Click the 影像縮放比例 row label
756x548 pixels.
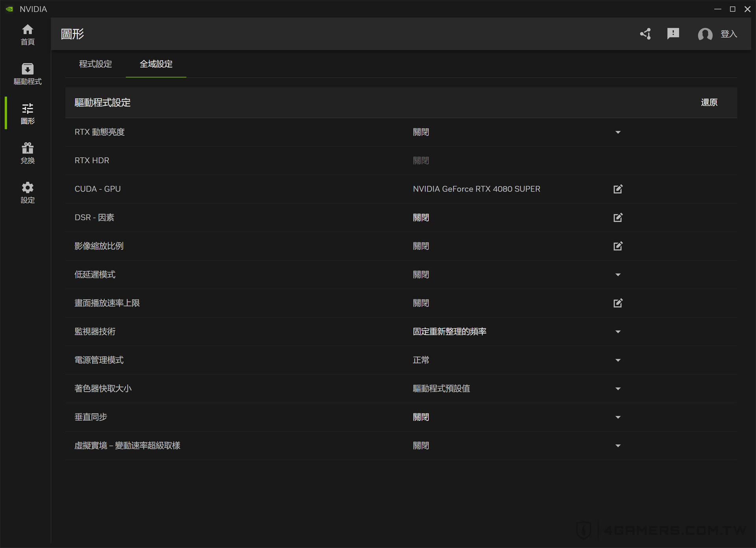[99, 246]
